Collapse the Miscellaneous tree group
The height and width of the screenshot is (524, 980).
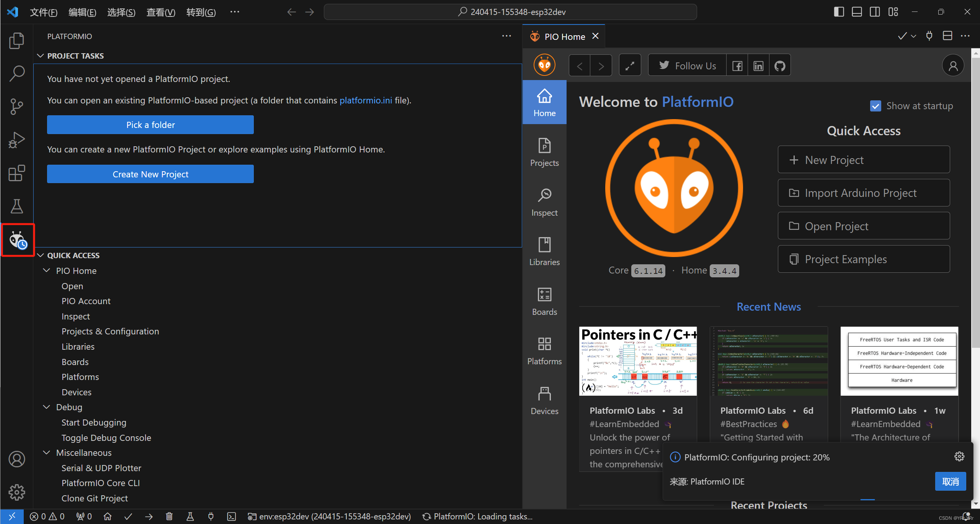47,452
